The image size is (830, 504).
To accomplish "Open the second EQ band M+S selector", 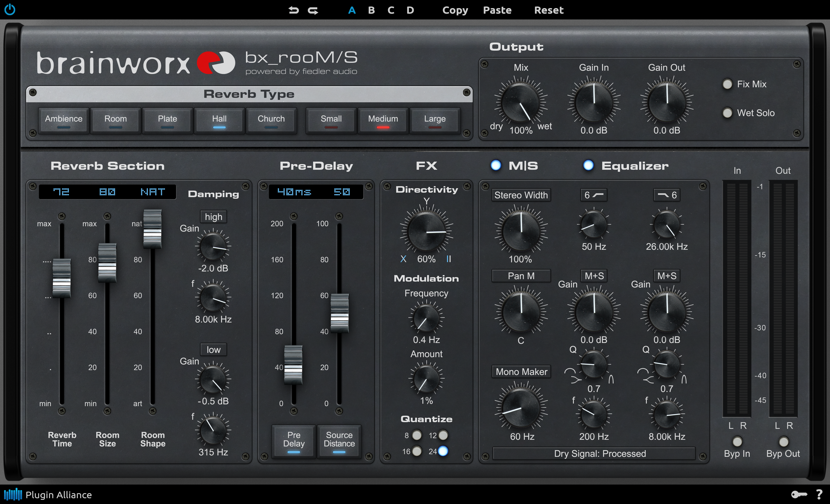I will tap(667, 276).
